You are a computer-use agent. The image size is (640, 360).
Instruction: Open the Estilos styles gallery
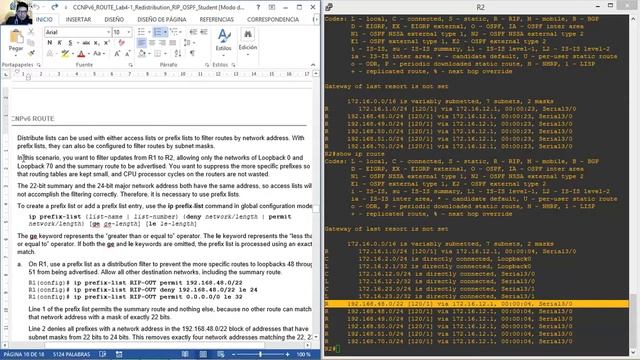click(223, 43)
